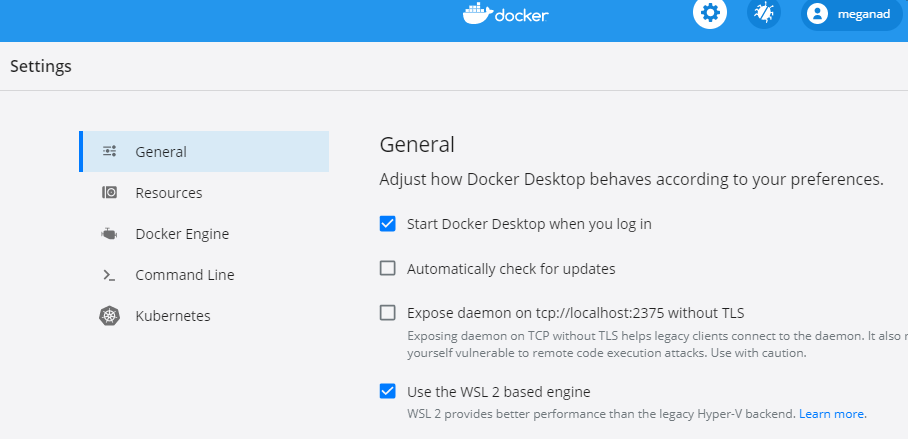Screen dimensions: 908x439
Task: Open the meganad account button
Action: (851, 14)
